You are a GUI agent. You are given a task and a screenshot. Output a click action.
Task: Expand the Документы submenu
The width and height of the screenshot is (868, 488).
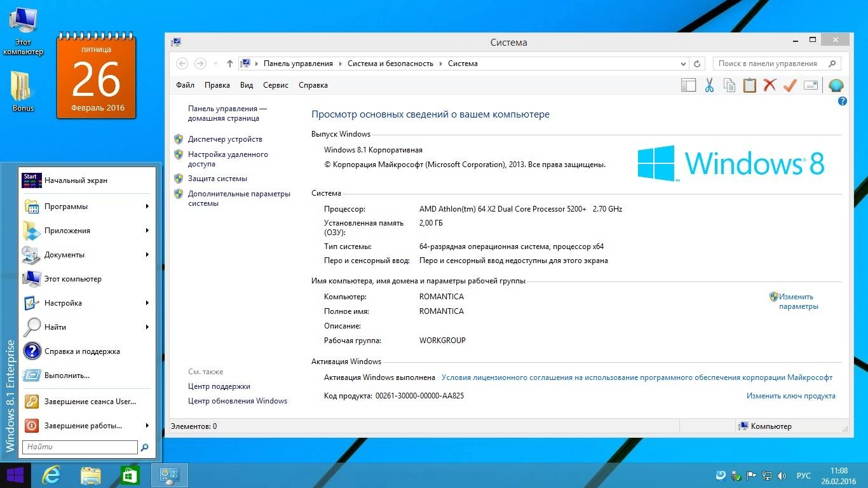(147, 255)
